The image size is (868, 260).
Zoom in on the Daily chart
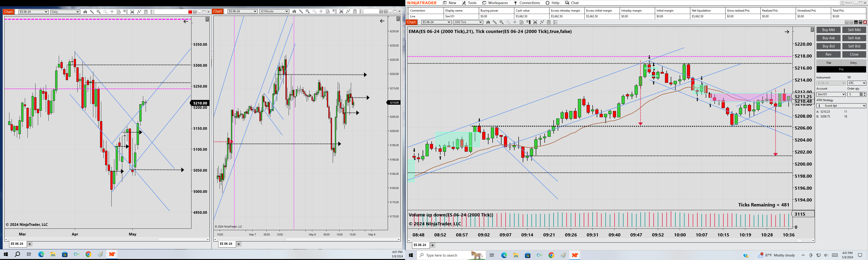click(x=99, y=12)
